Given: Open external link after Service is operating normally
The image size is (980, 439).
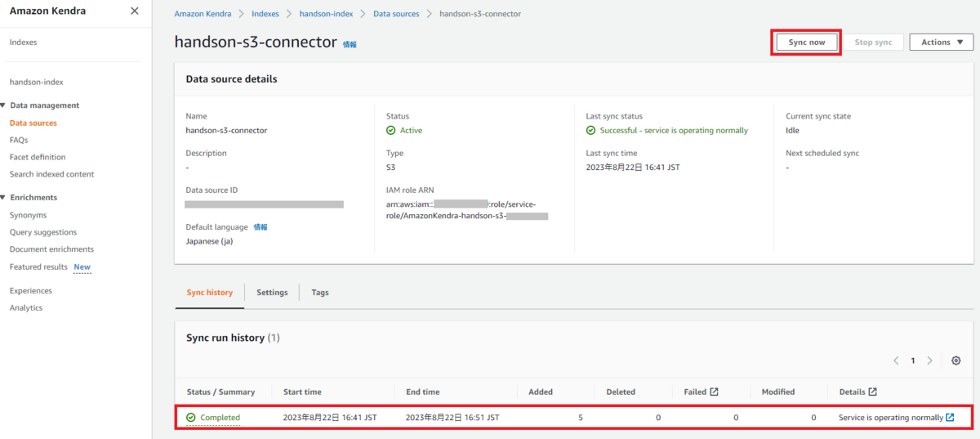Looking at the screenshot, I should pos(950,418).
